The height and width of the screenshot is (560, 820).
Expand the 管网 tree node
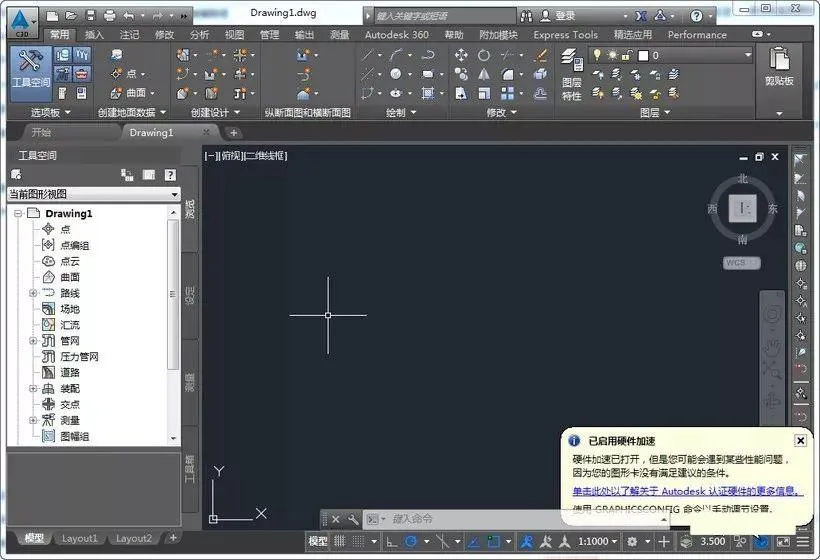pos(33,341)
